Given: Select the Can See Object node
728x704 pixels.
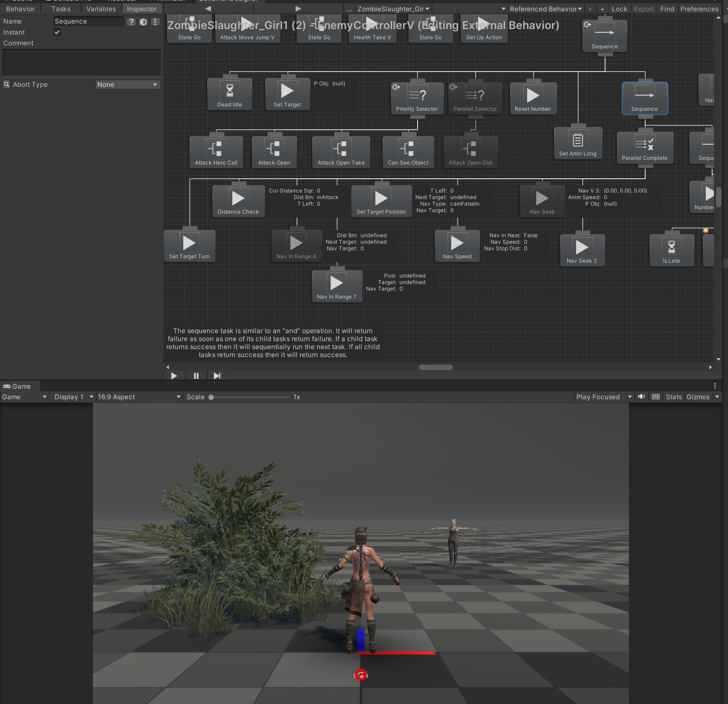Looking at the screenshot, I should pos(408,152).
